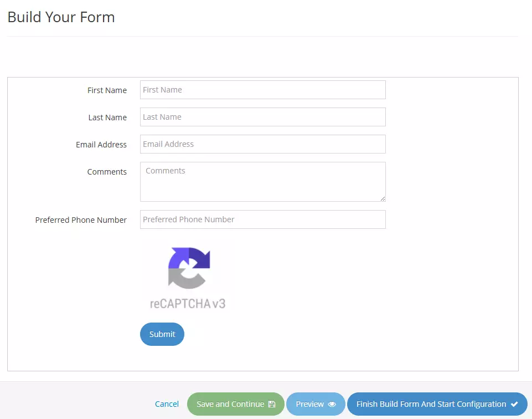This screenshot has height=419, width=532.
Task: Click the Comments textarea resize handle
Action: point(383,198)
